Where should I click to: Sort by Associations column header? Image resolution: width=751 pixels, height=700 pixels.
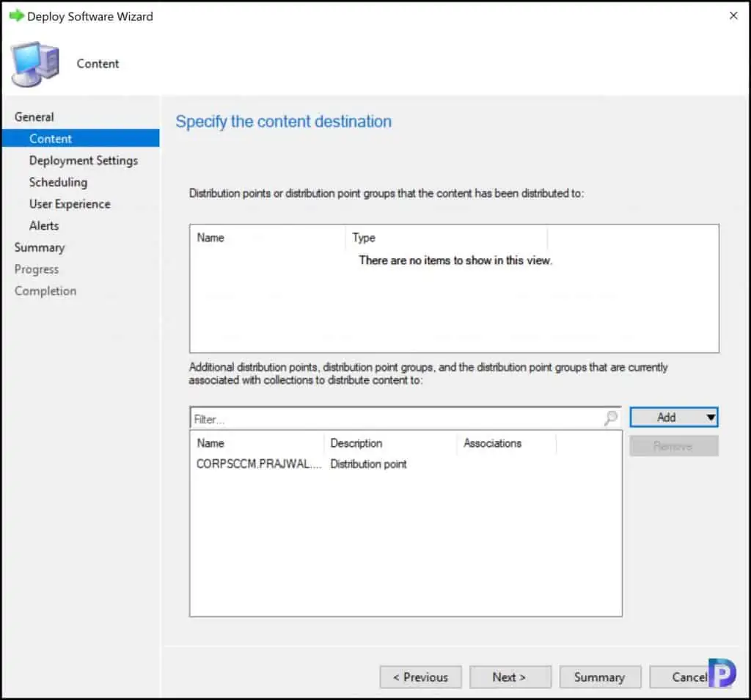tap(507, 443)
